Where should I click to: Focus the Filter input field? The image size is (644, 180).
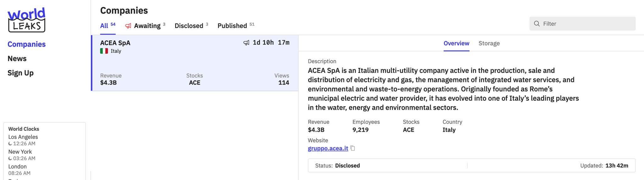click(582, 24)
